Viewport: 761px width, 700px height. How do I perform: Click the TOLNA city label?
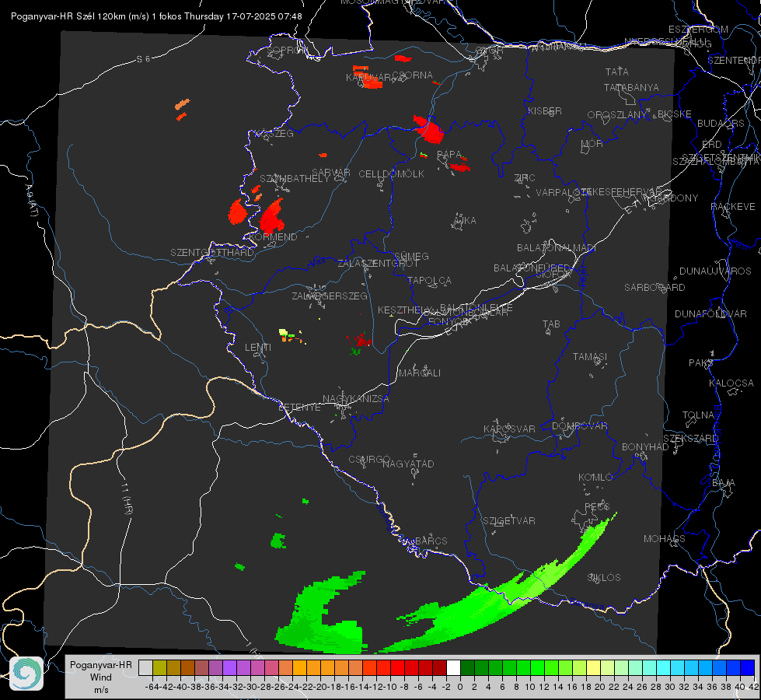(x=698, y=415)
